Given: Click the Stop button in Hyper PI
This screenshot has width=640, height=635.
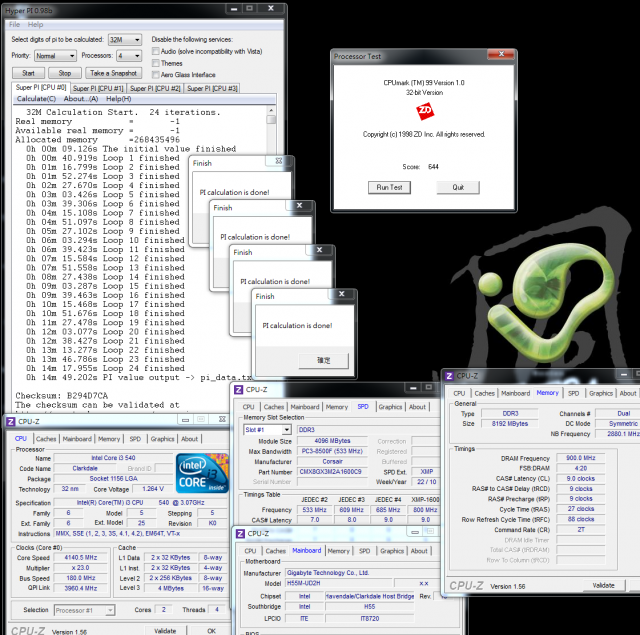Looking at the screenshot, I should 64,73.
